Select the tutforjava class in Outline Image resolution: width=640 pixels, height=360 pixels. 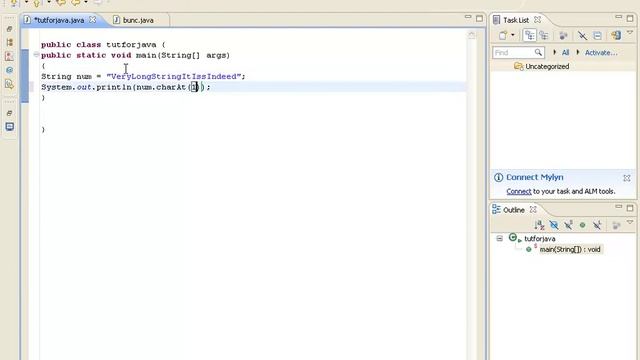click(540, 238)
